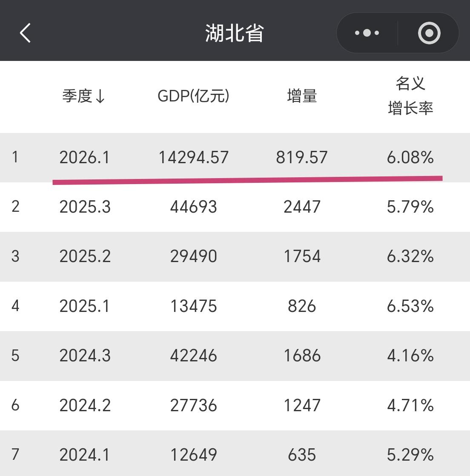470x476 pixels.
Task: Select the highlighted 2026.1 quarter row
Action: [235, 158]
